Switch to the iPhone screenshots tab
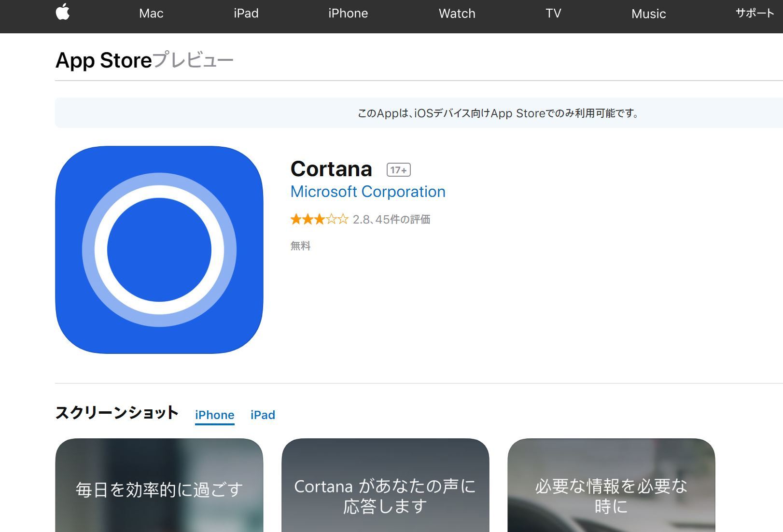The image size is (783, 532). [214, 415]
